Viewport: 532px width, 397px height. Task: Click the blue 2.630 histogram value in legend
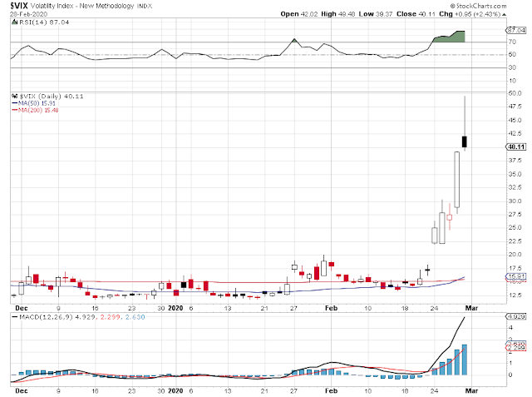(x=135, y=317)
